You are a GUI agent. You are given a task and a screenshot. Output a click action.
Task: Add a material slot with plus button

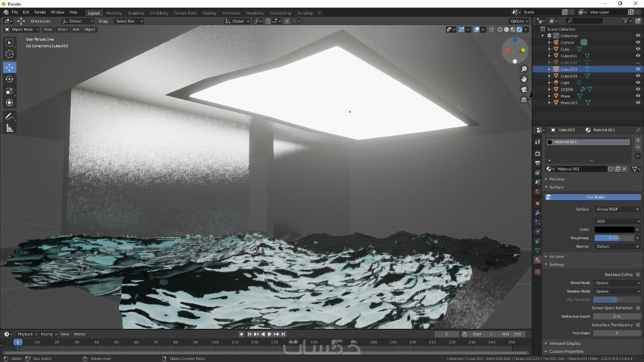point(638,140)
